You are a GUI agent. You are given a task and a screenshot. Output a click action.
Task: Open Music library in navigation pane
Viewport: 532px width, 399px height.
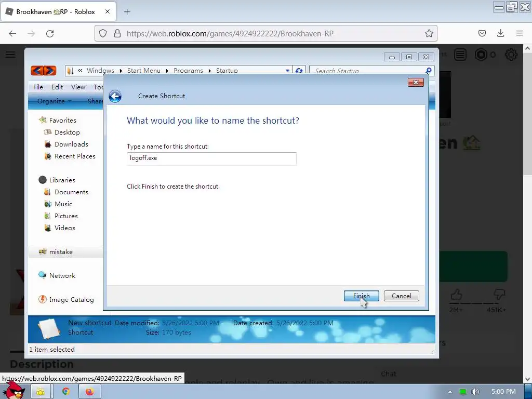point(63,204)
